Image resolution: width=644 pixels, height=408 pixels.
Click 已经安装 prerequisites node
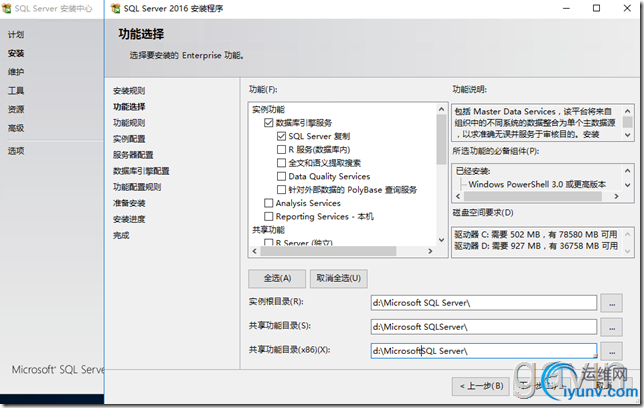point(473,171)
